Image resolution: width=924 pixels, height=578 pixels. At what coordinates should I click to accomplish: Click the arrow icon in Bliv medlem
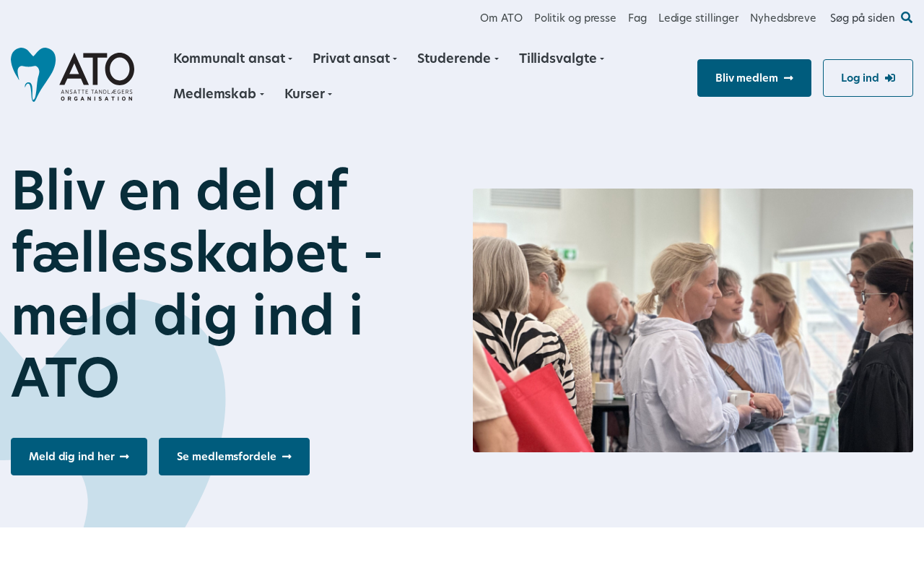point(788,78)
